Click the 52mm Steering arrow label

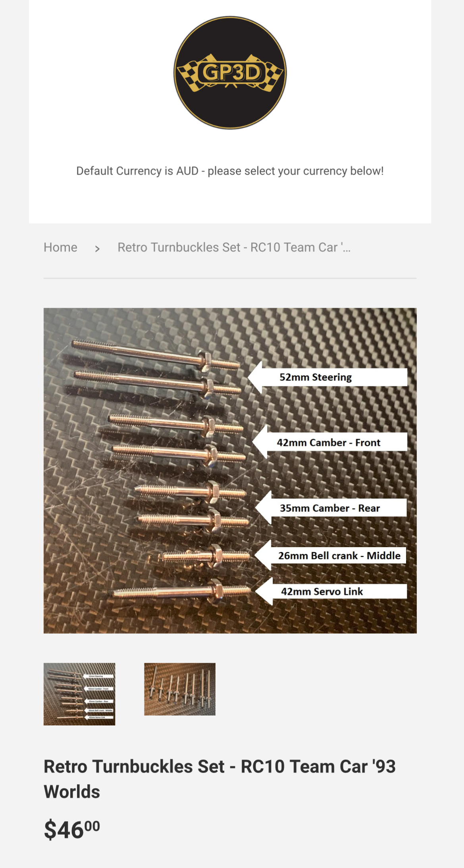click(x=327, y=377)
